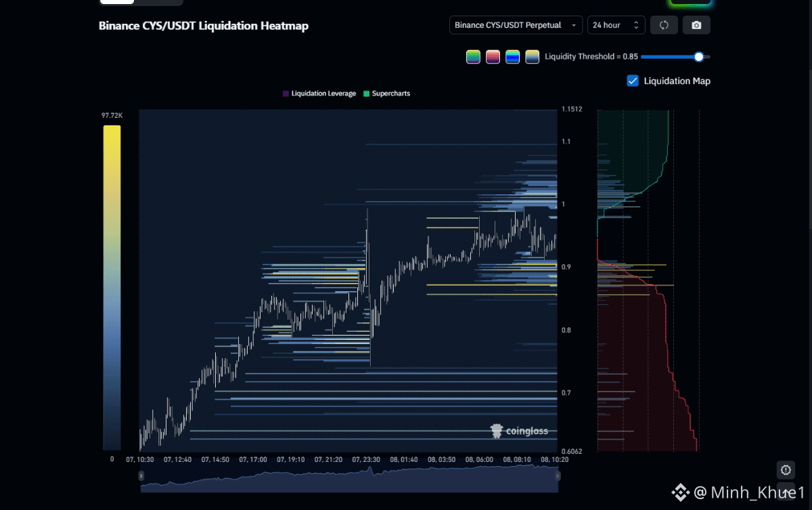Click the "08, 06:00" time axis label
Viewport: 812px width, 510px height.
click(480, 459)
